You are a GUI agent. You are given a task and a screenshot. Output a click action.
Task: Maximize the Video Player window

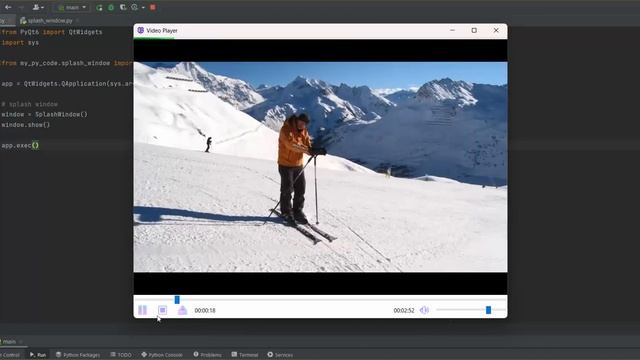tap(474, 30)
